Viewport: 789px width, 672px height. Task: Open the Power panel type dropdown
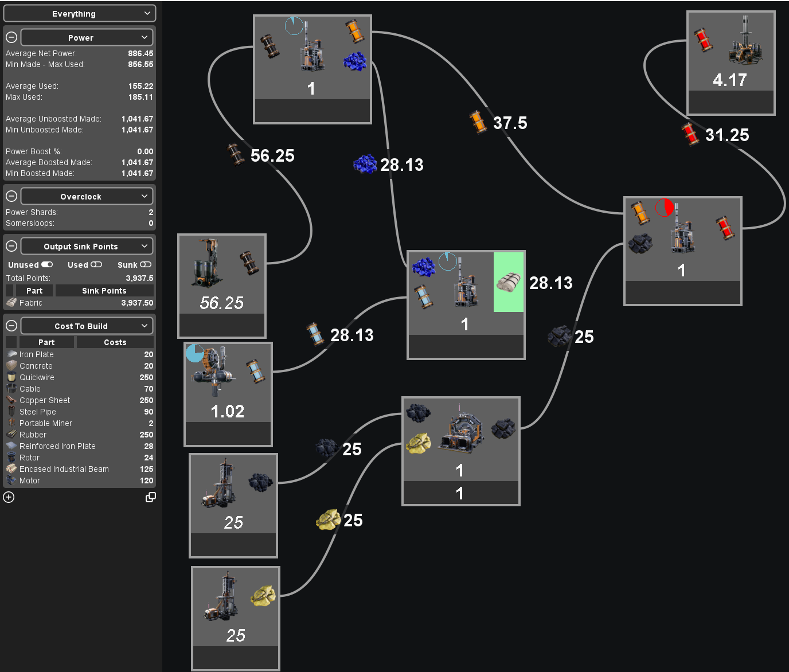pyautogui.click(x=87, y=37)
